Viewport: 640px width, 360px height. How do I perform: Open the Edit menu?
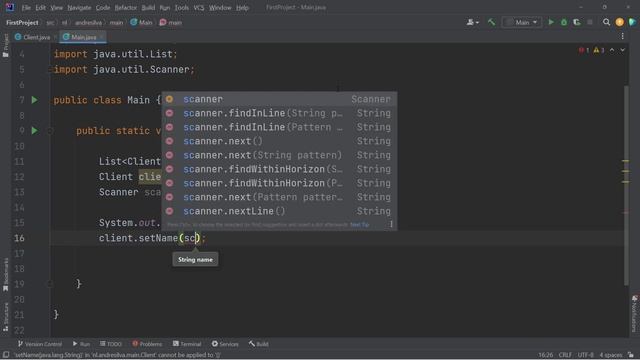click(x=40, y=7)
